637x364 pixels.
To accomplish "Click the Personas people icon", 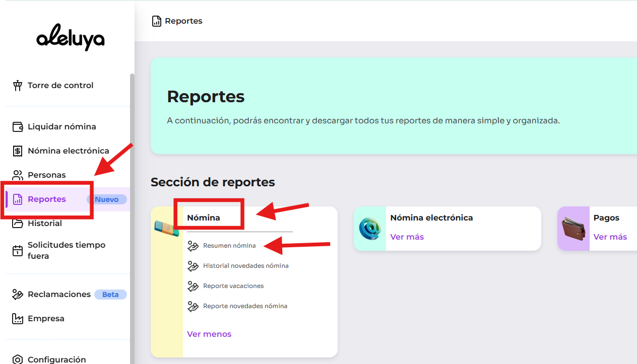I will (18, 175).
